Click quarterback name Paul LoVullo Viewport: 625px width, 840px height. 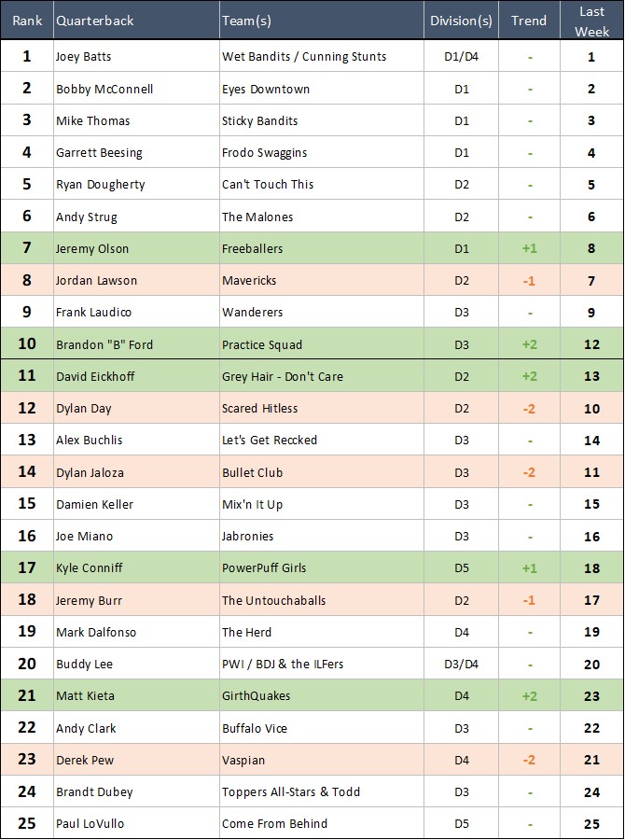pyautogui.click(x=89, y=824)
